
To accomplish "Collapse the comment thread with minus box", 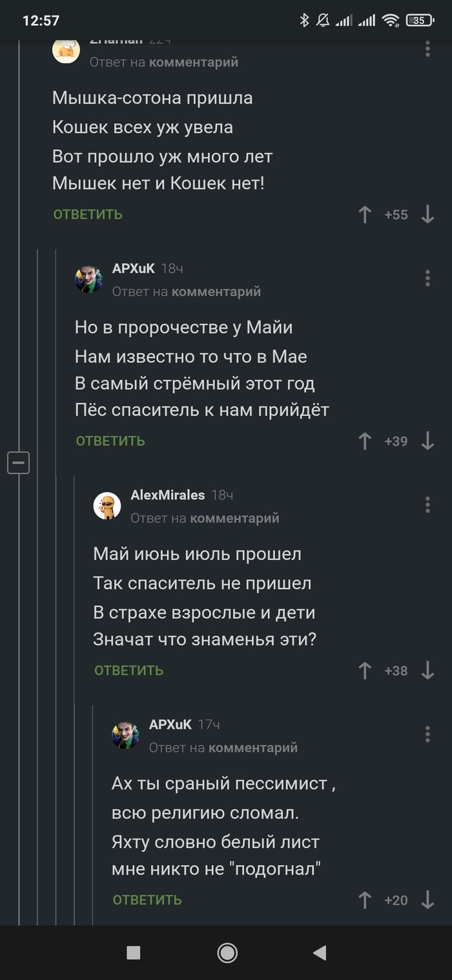I will [x=19, y=463].
